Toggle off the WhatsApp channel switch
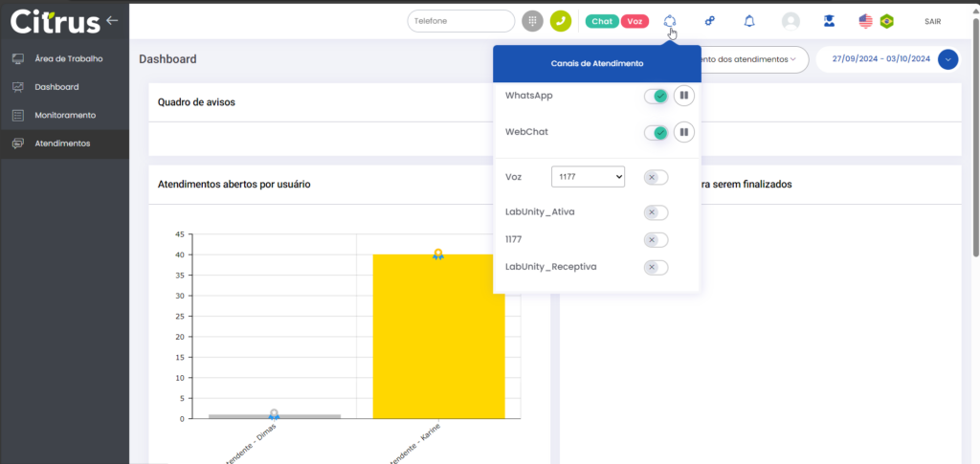Image resolution: width=980 pixels, height=464 pixels. 656,96
